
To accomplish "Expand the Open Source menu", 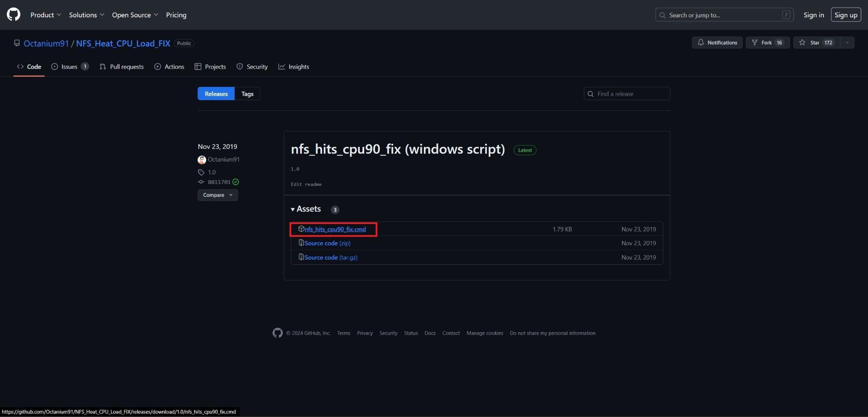I will point(135,15).
